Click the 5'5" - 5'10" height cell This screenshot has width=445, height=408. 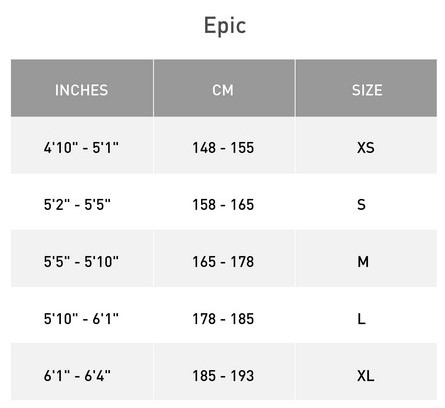(82, 259)
